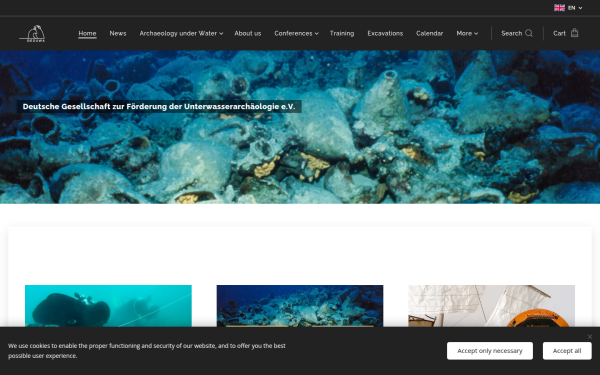Expand the Conferences dropdown menu
This screenshot has width=600, height=375.
(x=296, y=33)
